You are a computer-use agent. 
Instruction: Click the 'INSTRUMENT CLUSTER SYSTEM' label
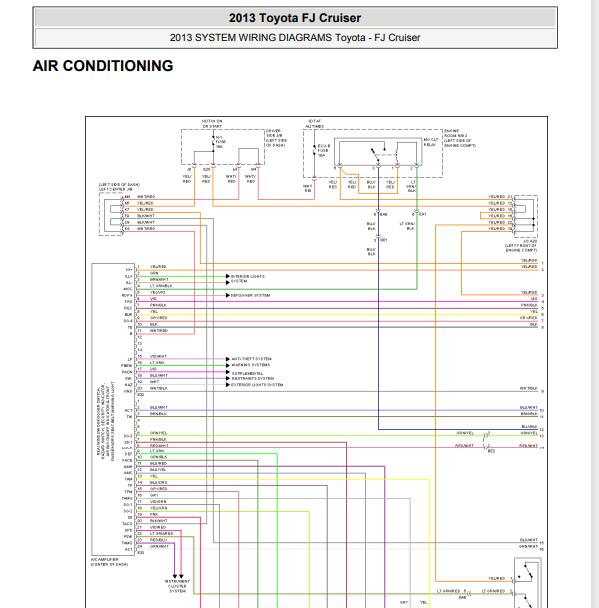177,586
